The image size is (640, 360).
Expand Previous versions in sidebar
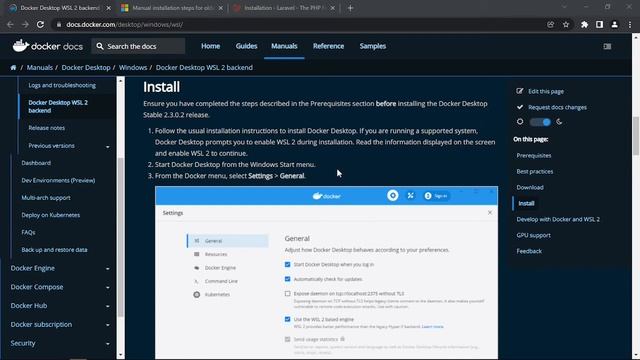point(108,147)
